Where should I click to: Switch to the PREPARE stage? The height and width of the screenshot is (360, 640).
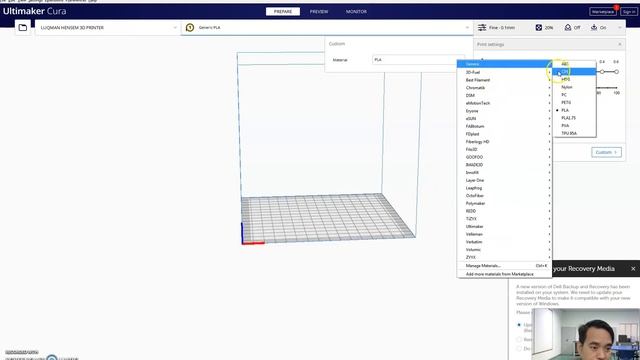[283, 11]
